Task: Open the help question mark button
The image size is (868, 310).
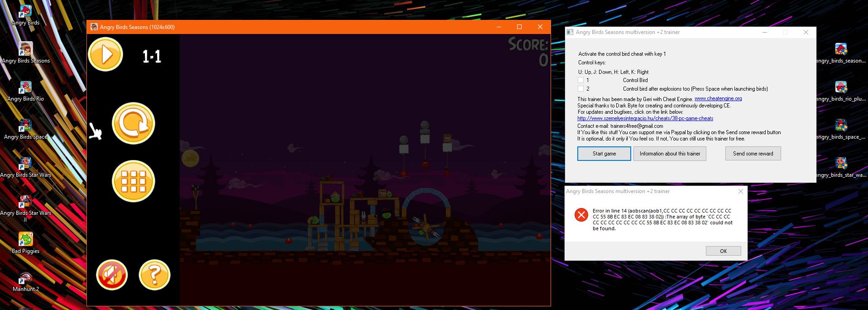Action: [154, 275]
